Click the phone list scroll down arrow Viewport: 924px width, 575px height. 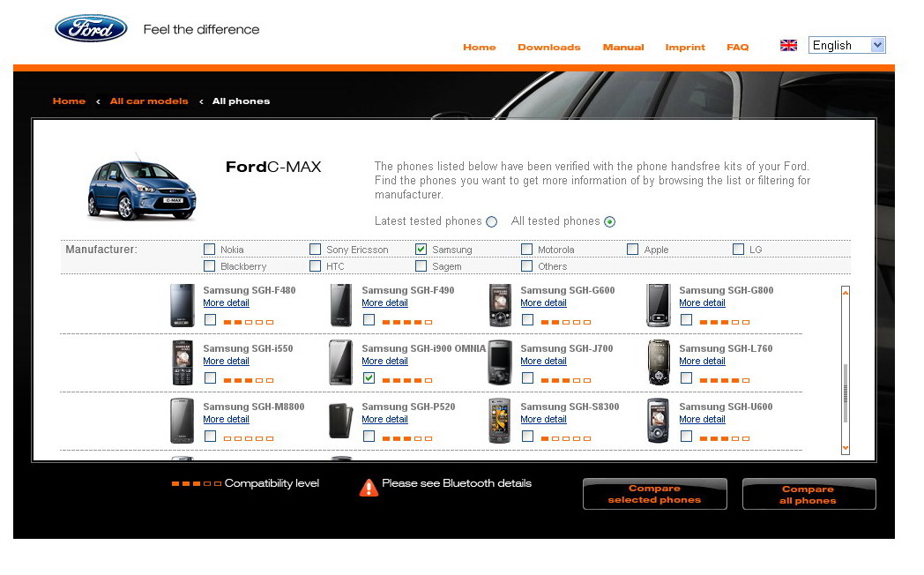pyautogui.click(x=846, y=448)
